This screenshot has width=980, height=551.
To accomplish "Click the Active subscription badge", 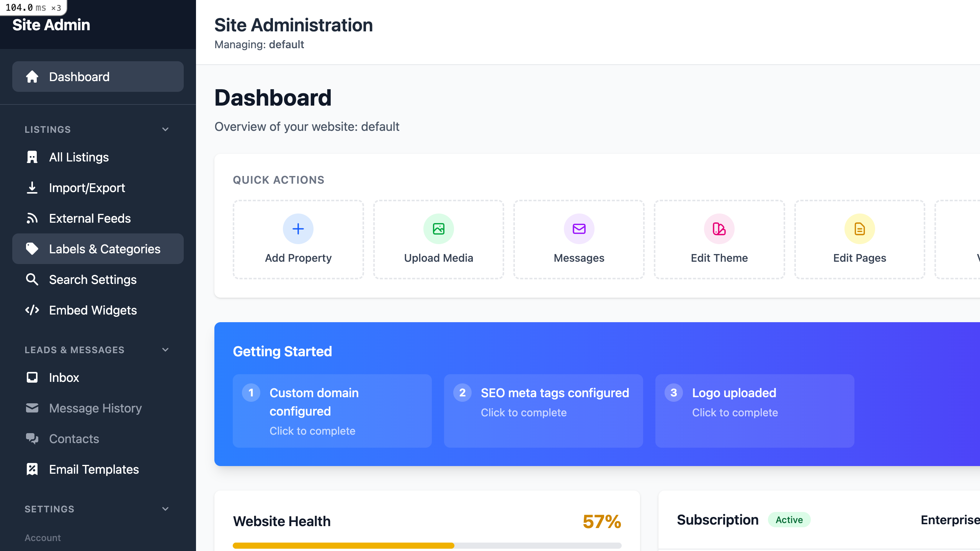I will [789, 520].
